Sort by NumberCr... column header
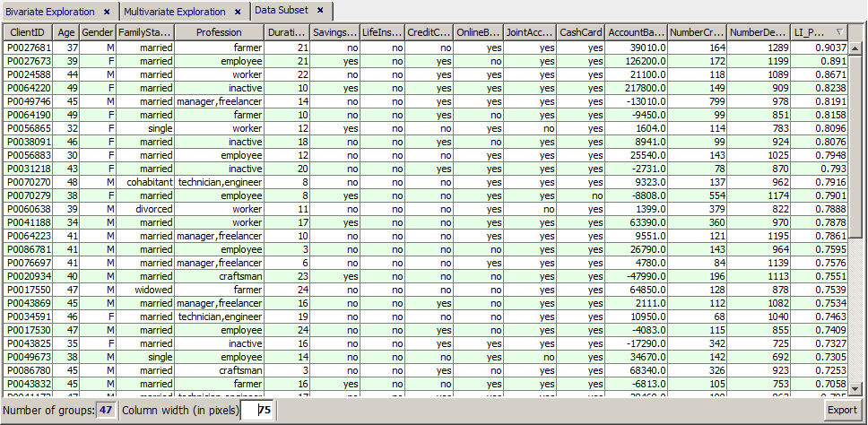This screenshot has width=868, height=425. pyautogui.click(x=698, y=32)
